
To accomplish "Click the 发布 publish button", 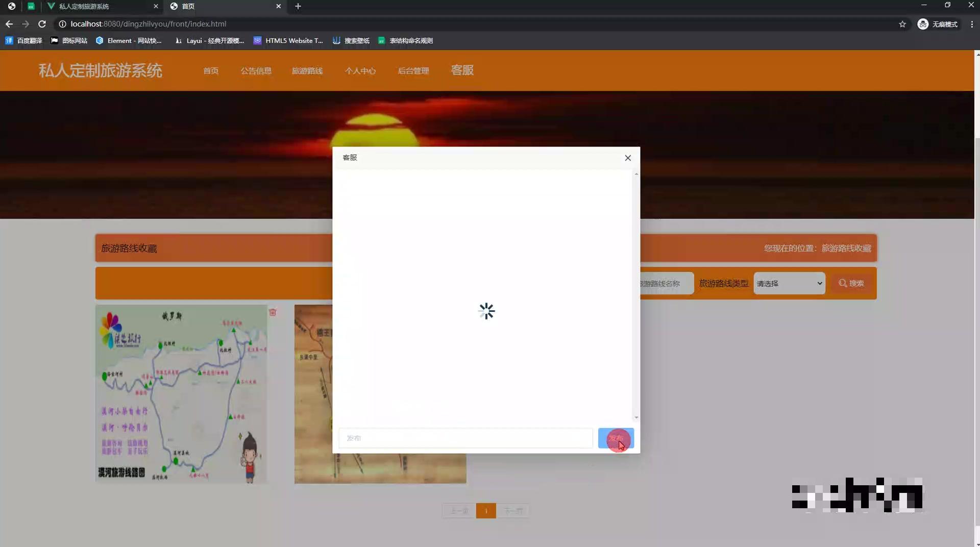I will coord(616,438).
